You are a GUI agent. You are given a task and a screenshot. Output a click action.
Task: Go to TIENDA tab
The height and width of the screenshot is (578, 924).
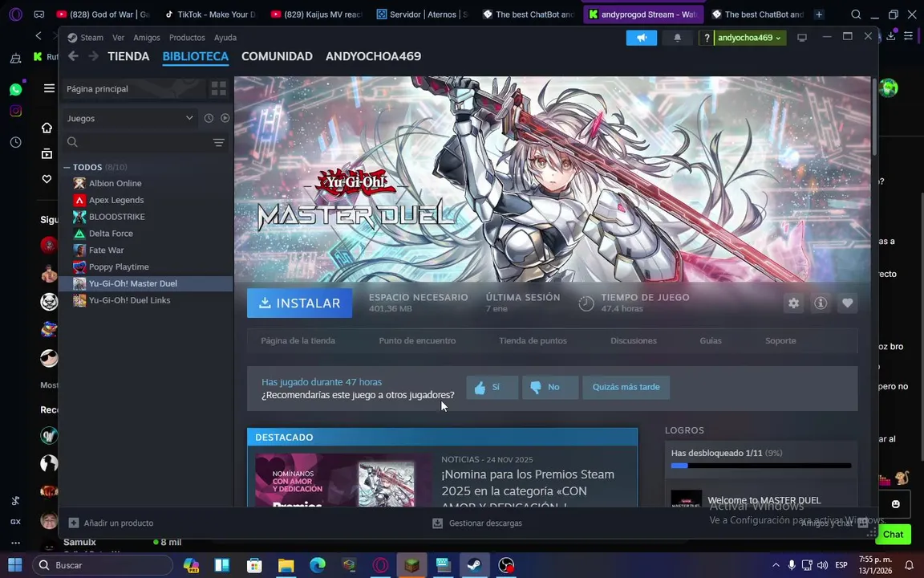pyautogui.click(x=128, y=57)
